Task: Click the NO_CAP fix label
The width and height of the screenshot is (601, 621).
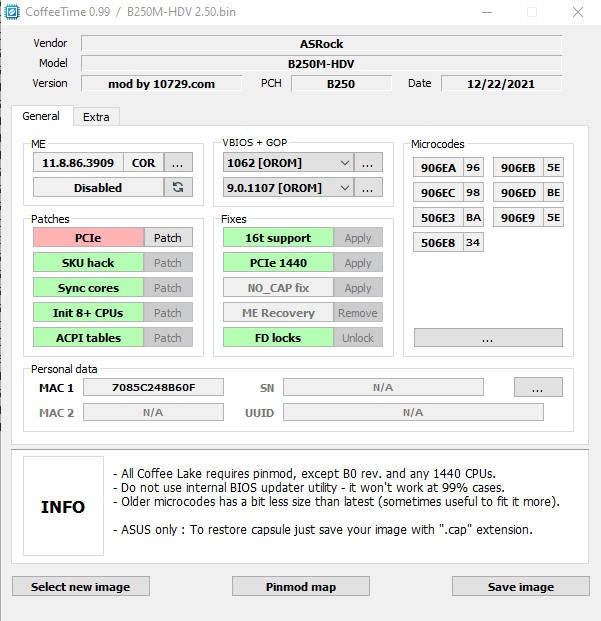Action: point(278,288)
